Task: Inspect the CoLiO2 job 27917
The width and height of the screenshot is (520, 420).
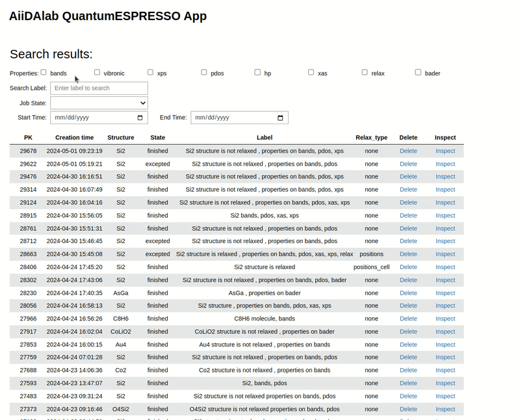Action: (445, 332)
